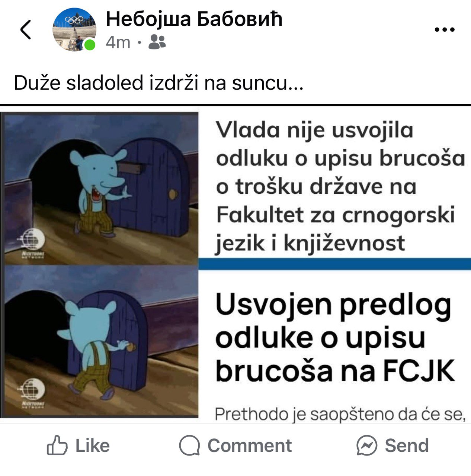This screenshot has width=471, height=476.
Task: Open the author name Небојша Бабовић
Action: tap(194, 19)
